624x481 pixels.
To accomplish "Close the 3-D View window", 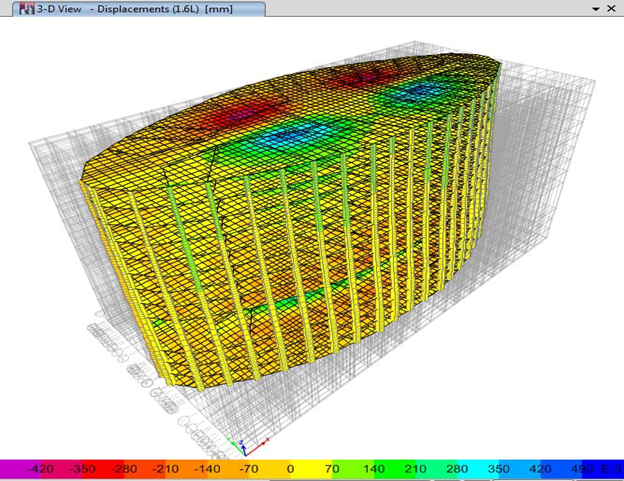I will 612,8.
